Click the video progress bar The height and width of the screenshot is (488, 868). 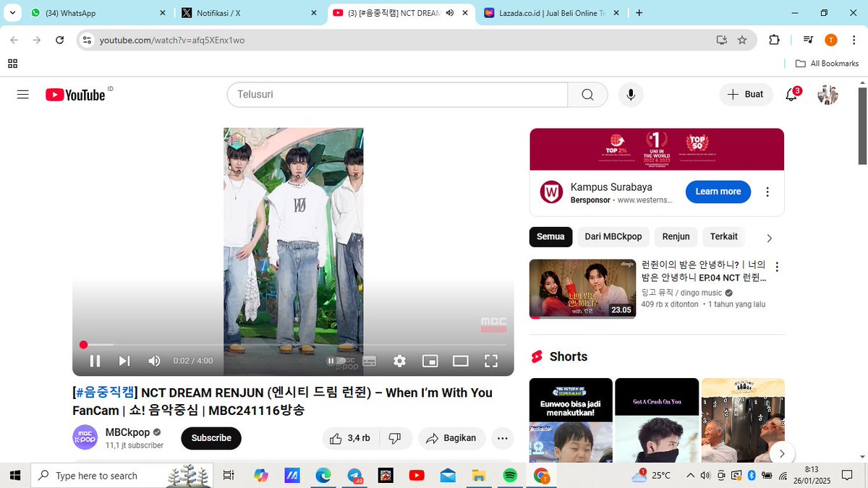click(x=293, y=345)
